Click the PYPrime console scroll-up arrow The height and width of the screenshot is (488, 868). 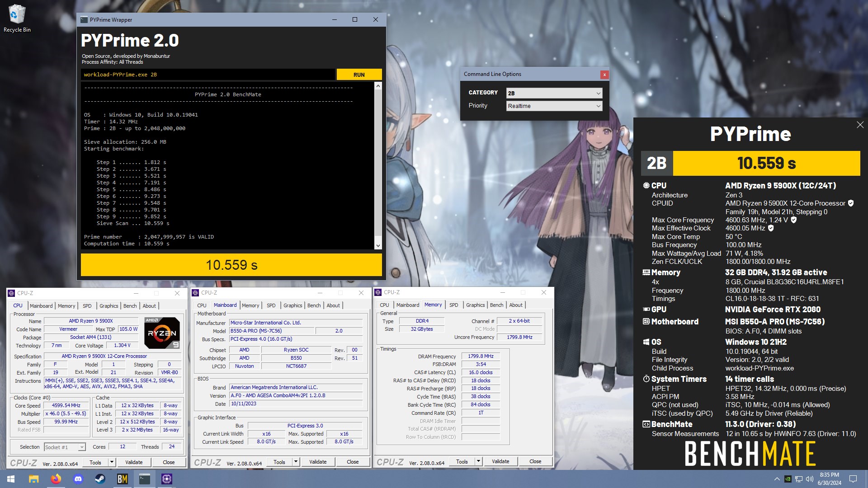pyautogui.click(x=378, y=86)
